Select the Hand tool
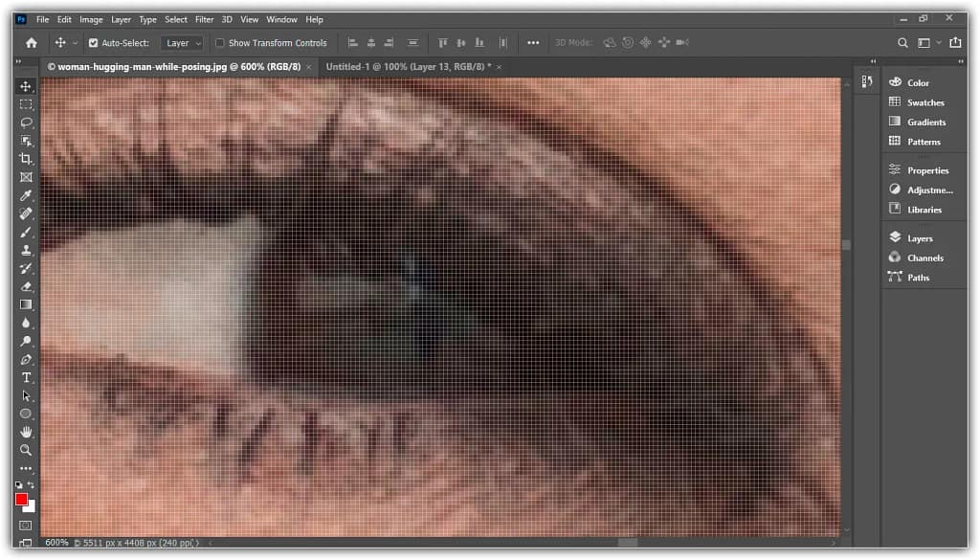Viewport: 980px width, 560px height. tap(26, 432)
